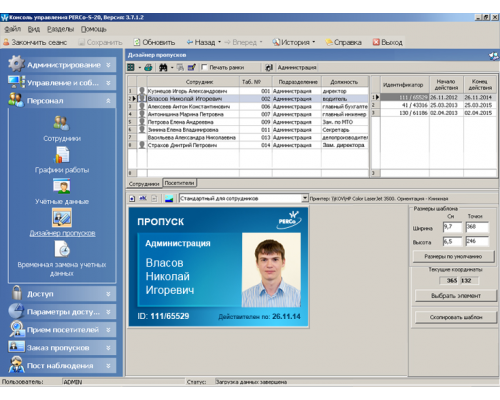Image resolution: width=500 pixels, height=400 pixels.
Task: Open the Стандартный для сотрудников template dropdown
Action: (x=305, y=198)
